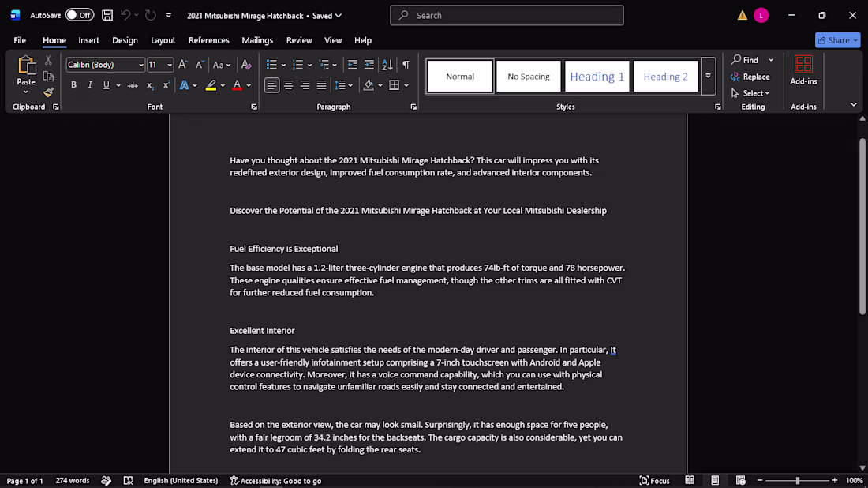Click the Search box in title bar
Image resolution: width=868 pixels, height=488 pixels.
point(507,16)
